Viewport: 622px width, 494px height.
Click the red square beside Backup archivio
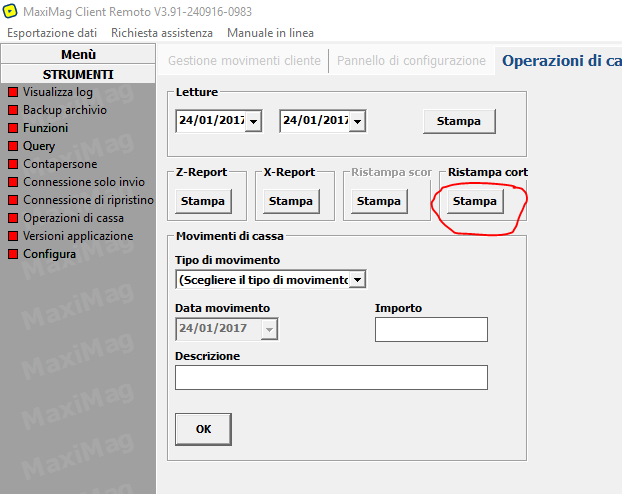(13, 110)
